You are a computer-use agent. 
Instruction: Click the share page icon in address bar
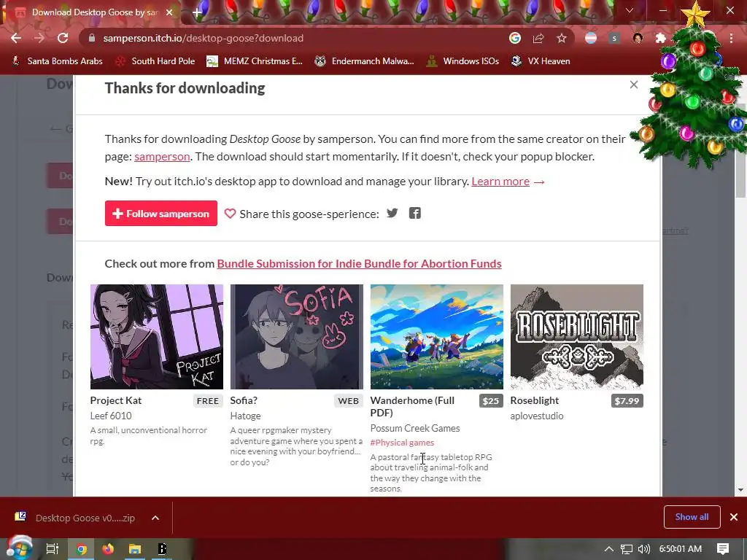(x=538, y=38)
